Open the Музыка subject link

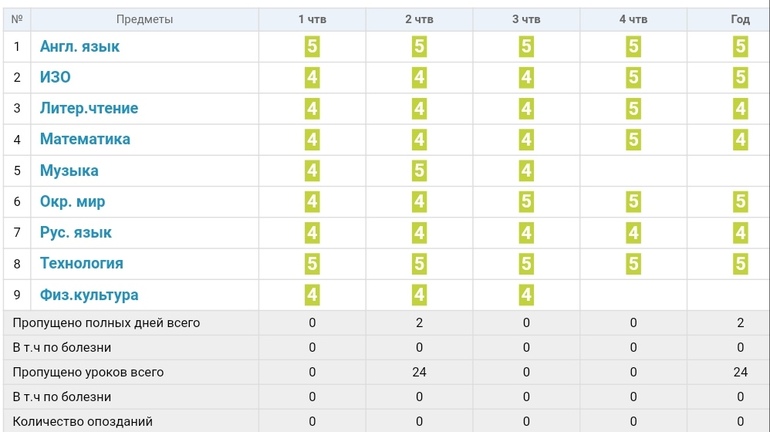(x=69, y=170)
